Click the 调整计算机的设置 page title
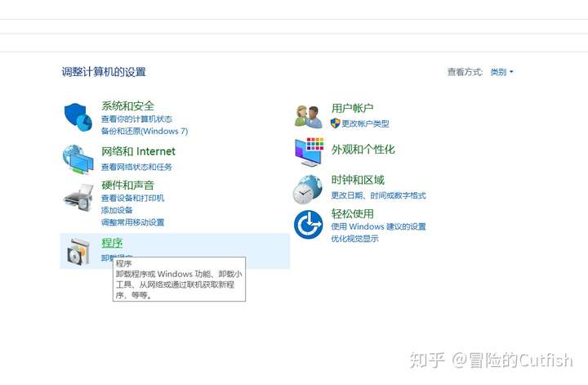The height and width of the screenshot is (385, 588). (x=104, y=72)
